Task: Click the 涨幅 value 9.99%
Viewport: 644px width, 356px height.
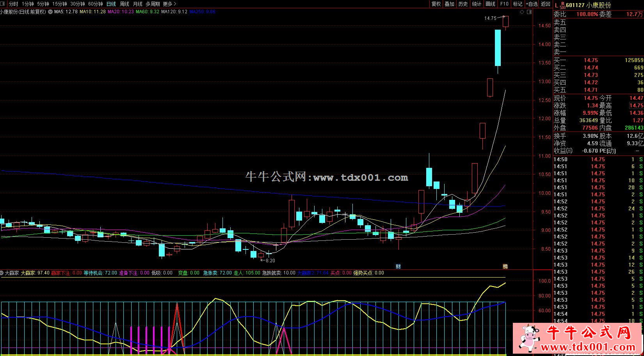Action: pos(590,113)
